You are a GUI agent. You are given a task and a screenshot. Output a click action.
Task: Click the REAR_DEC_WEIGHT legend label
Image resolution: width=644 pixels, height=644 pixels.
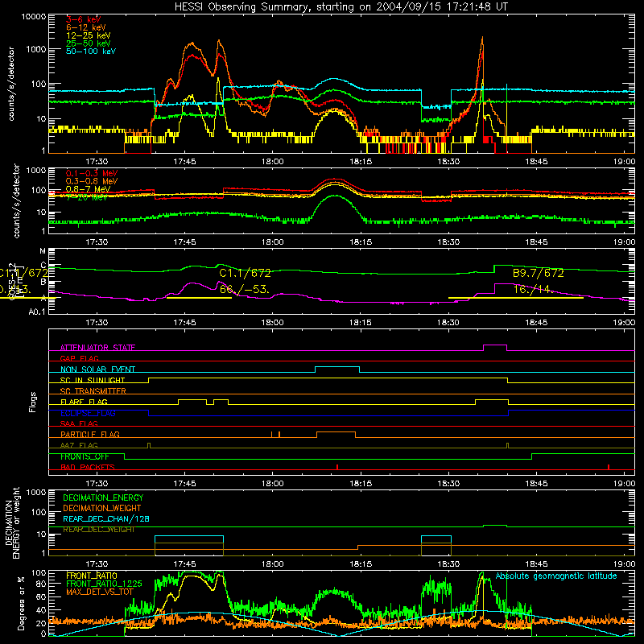pos(98,530)
